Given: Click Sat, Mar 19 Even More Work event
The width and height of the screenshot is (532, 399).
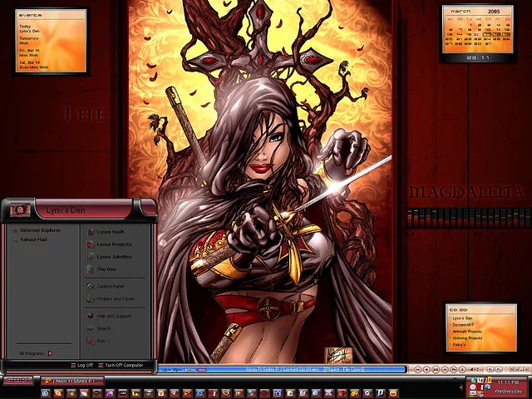Looking at the screenshot, I should click(34, 65).
